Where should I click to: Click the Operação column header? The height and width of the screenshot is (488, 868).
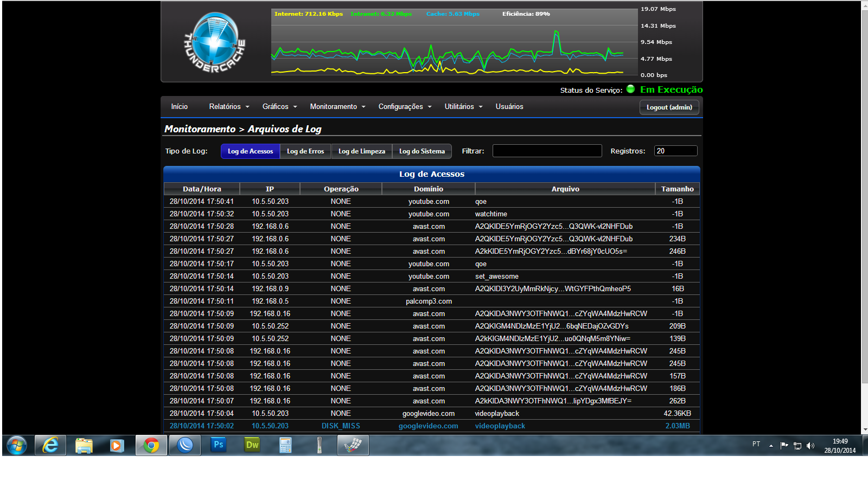pos(341,189)
